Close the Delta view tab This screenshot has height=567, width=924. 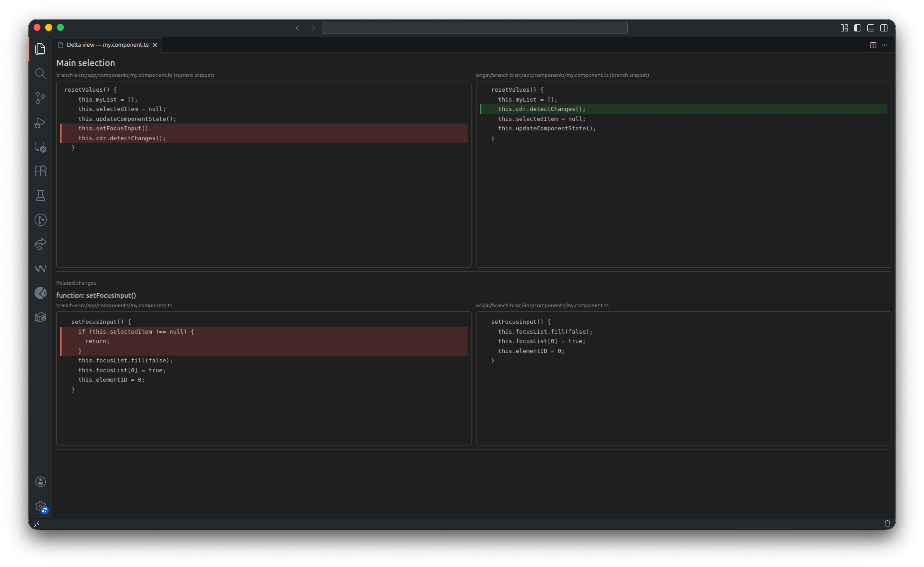click(x=155, y=45)
